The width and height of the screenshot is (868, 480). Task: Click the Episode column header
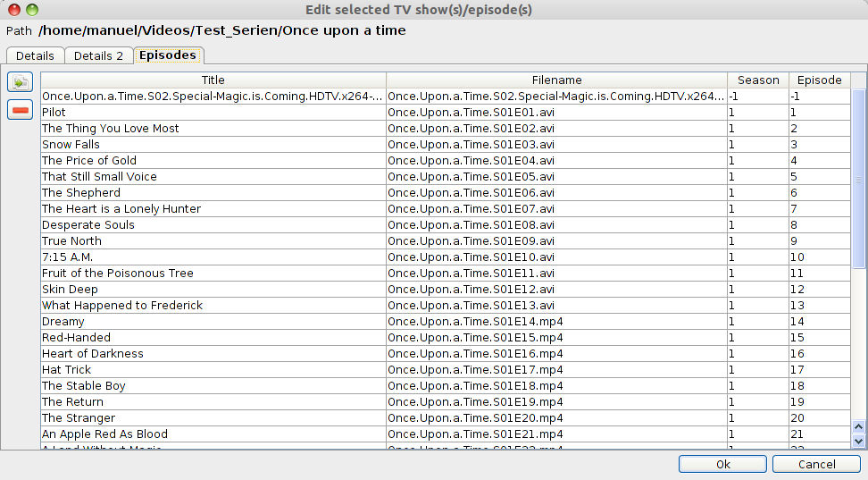tap(819, 80)
